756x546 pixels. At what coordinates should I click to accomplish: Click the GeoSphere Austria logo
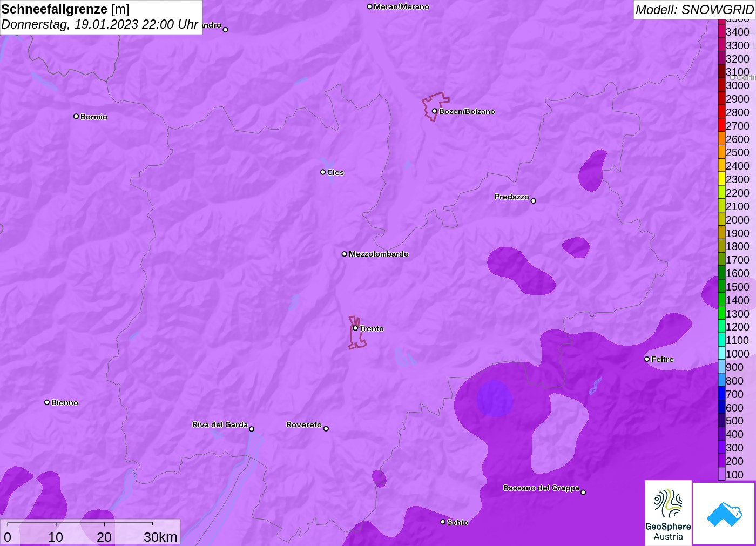pos(668,513)
